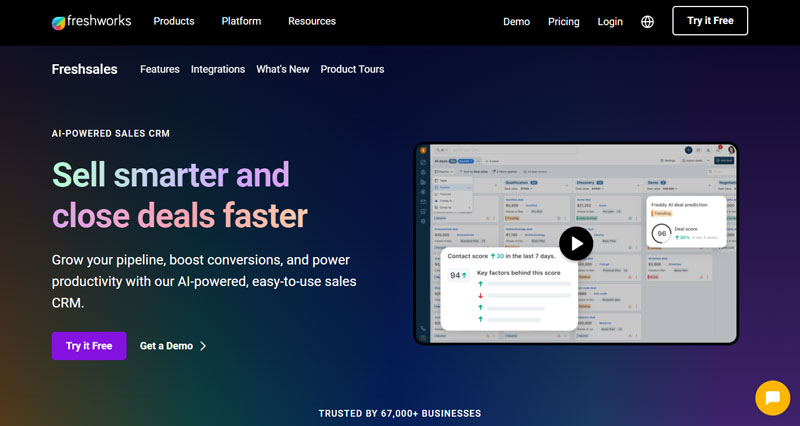Click the Deal score 96 circle
800x426 pixels.
pos(662,233)
